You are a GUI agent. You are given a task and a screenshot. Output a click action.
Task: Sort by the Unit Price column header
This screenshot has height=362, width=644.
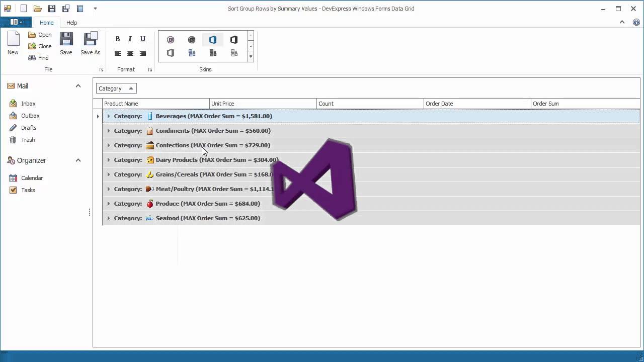click(x=263, y=104)
